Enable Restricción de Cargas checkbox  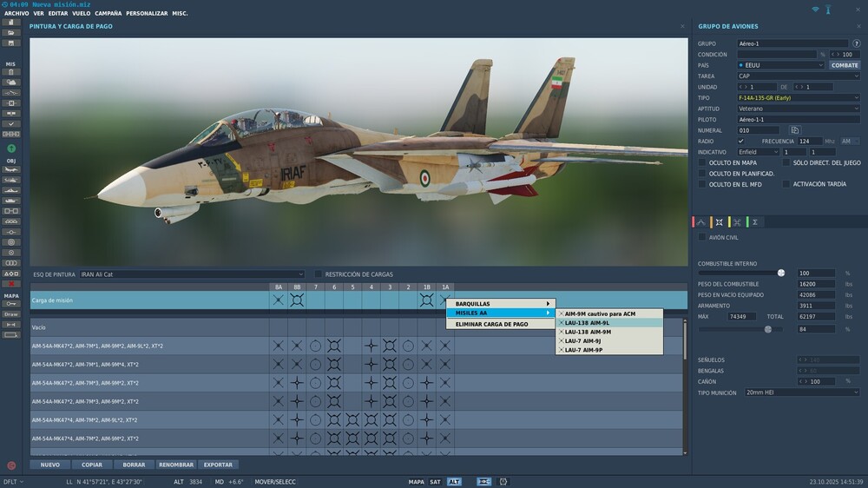pyautogui.click(x=319, y=274)
